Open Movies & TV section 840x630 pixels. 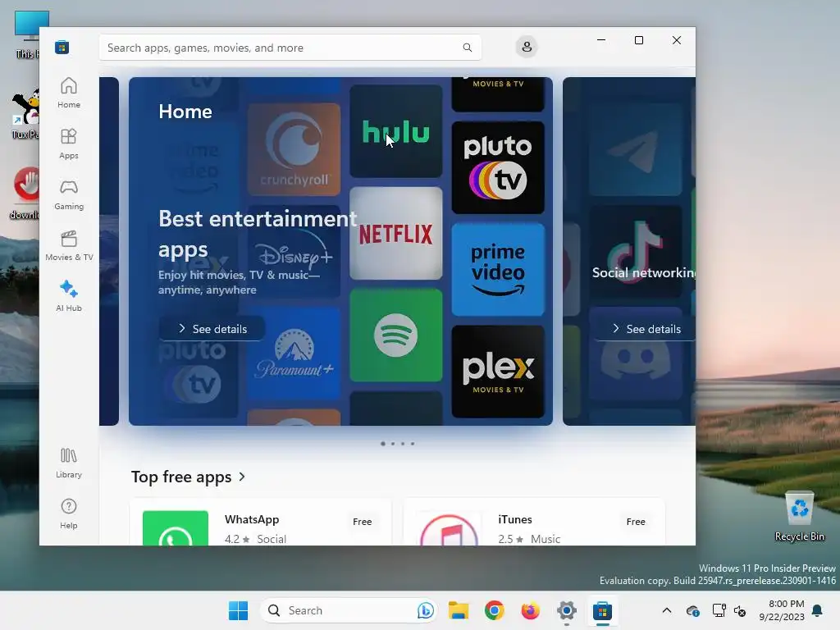pos(69,245)
